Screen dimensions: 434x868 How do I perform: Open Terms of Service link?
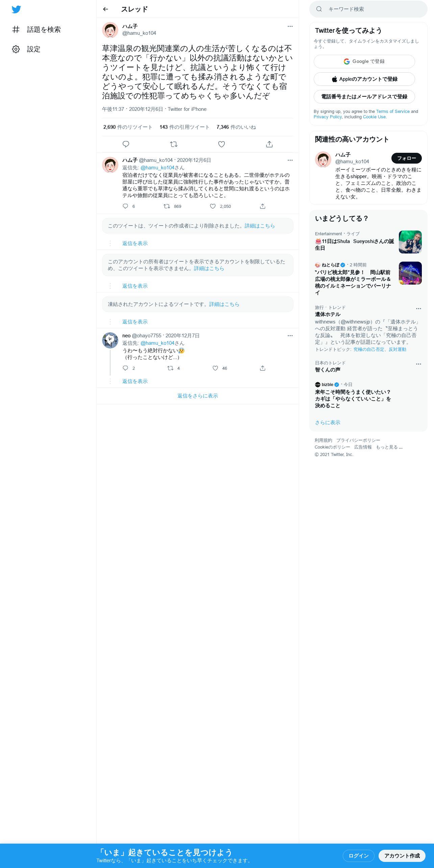coord(393,112)
